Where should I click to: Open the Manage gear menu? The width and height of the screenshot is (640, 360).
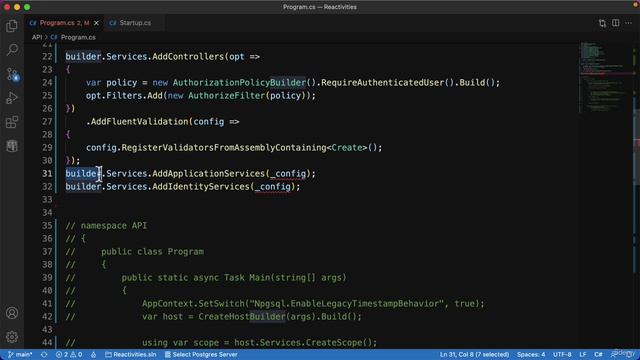point(12,337)
